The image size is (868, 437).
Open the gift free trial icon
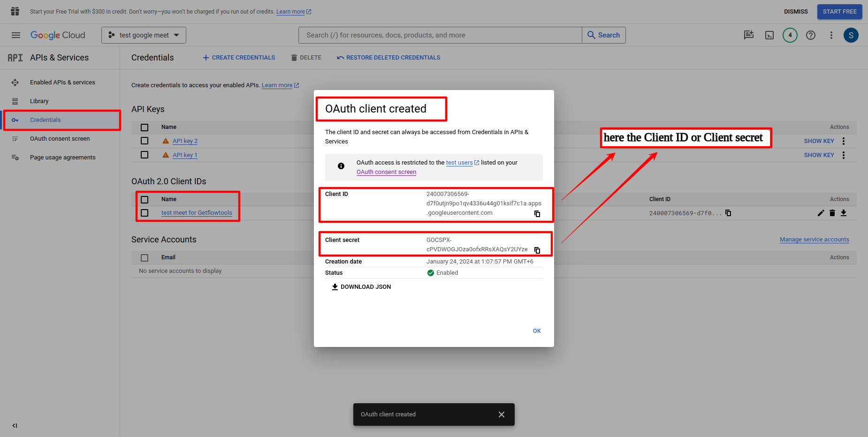coord(15,11)
